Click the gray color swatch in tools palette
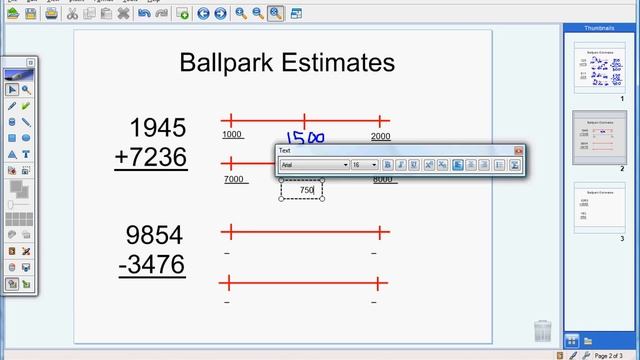 point(19,189)
